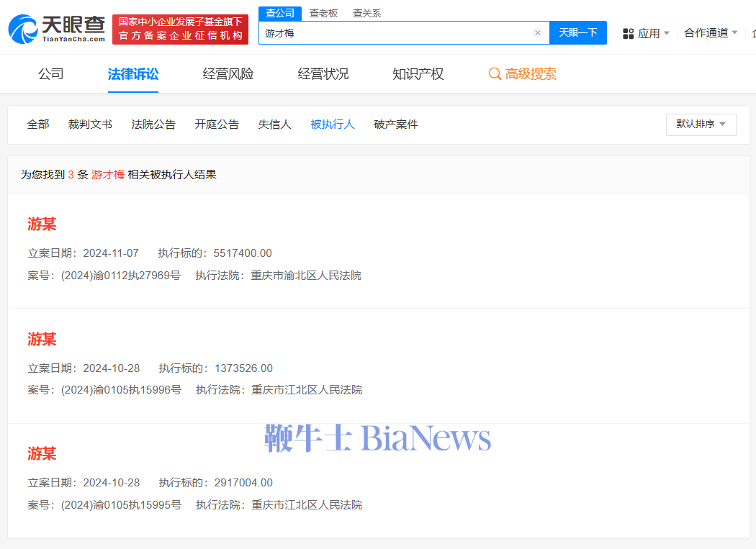The height and width of the screenshot is (549, 756).
Task: Select the 公司 category tab
Action: pyautogui.click(x=51, y=73)
